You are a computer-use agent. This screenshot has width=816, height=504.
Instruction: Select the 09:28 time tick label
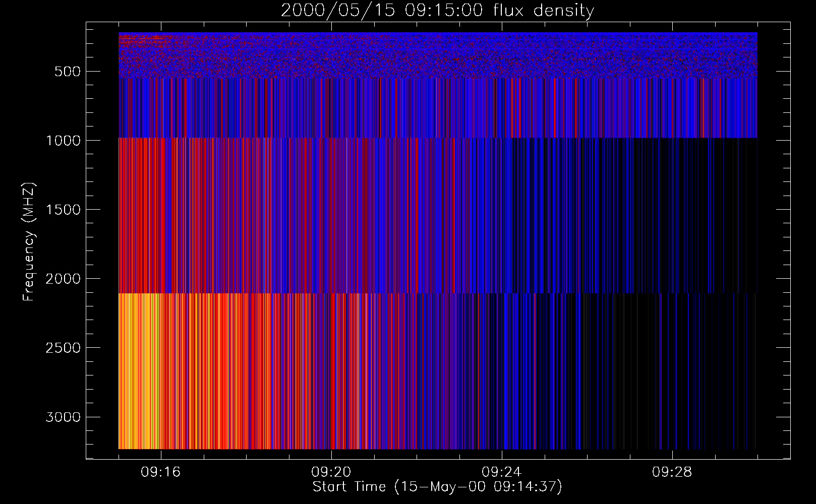click(672, 472)
